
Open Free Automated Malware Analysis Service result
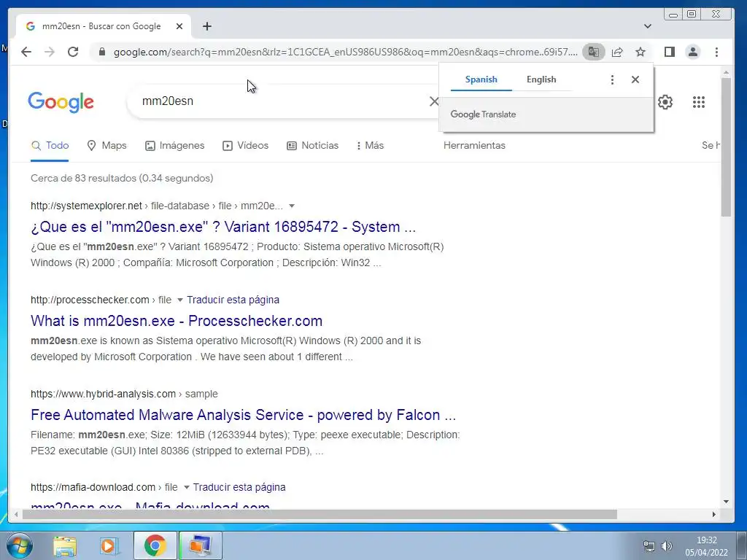(x=243, y=415)
